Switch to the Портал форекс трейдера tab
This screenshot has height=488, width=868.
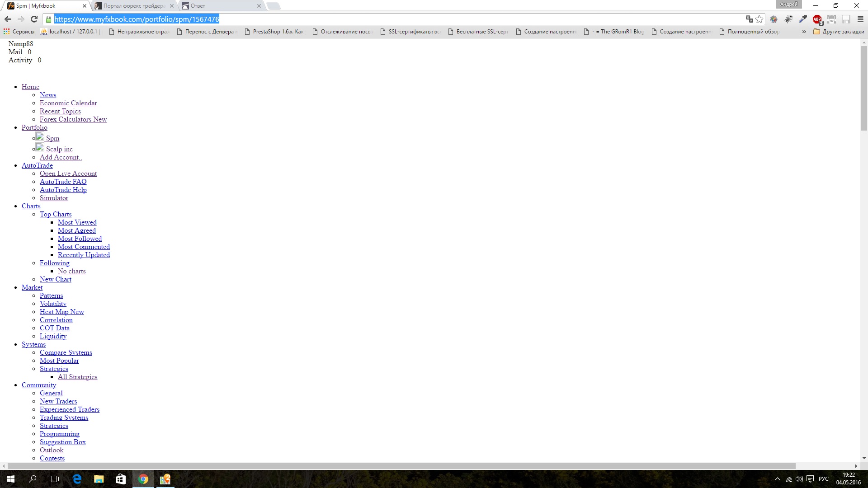[x=134, y=6]
